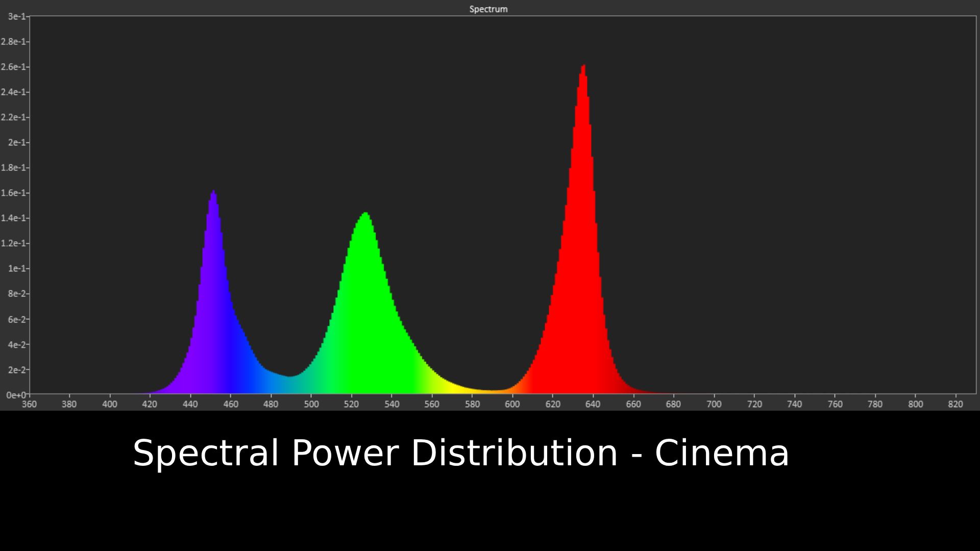Click the 2.6e-1 y-axis label

coord(14,67)
